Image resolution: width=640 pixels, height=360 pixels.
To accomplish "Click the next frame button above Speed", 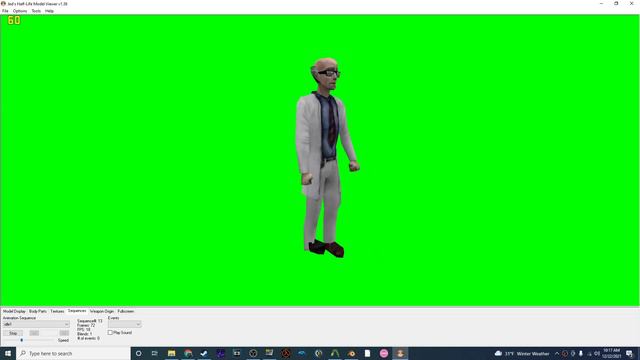I will 64,333.
